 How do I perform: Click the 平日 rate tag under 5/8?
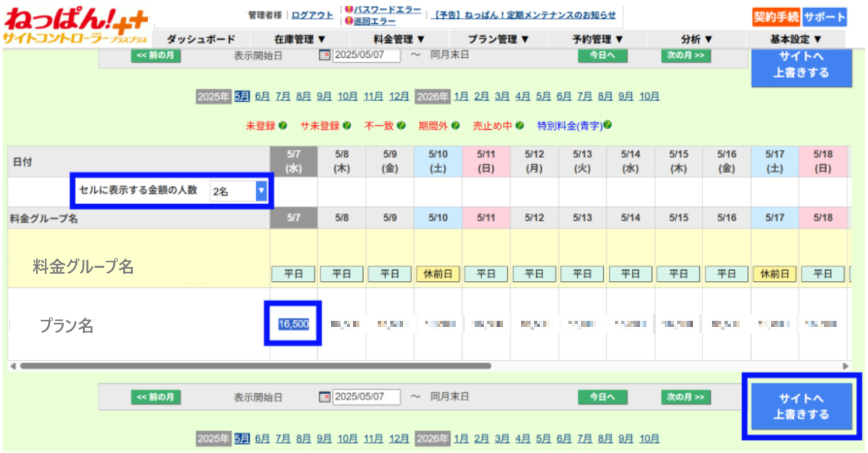342,274
